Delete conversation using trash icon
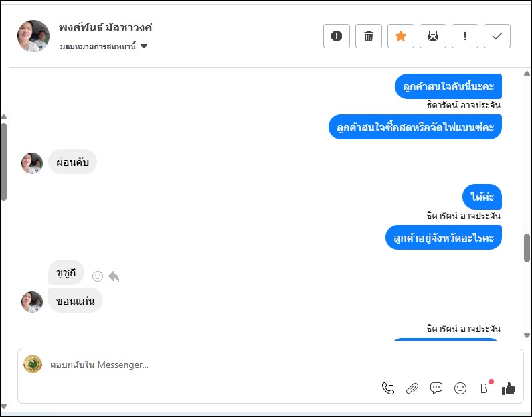 (x=369, y=36)
